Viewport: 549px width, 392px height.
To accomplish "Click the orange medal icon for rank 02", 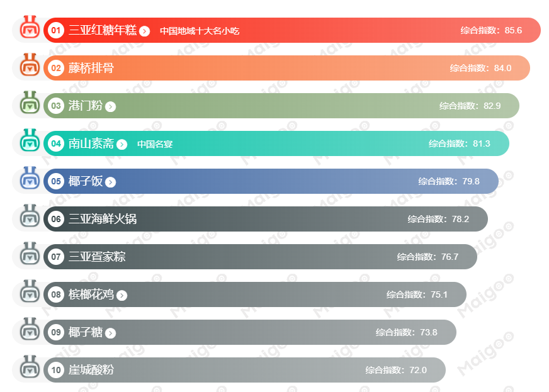I will tap(29, 67).
